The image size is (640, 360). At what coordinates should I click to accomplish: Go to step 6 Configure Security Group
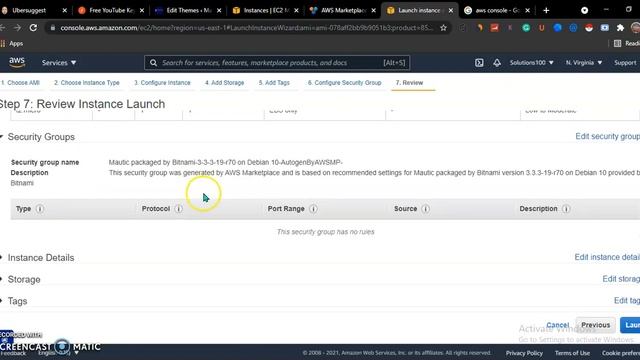pos(344,82)
